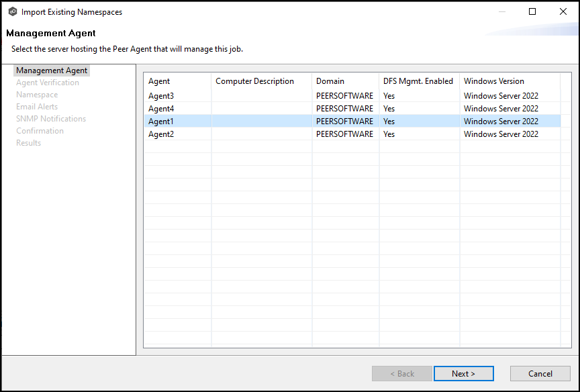The image size is (580, 392).
Task: Select the Agent4 row
Action: click(161, 109)
